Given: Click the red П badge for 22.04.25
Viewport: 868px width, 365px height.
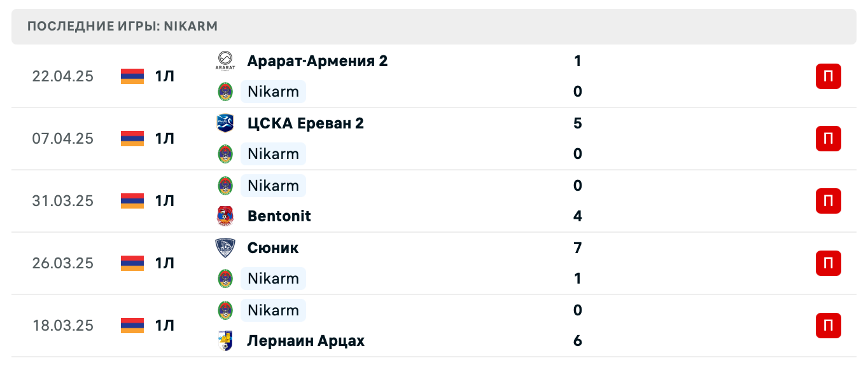Looking at the screenshot, I should [828, 76].
